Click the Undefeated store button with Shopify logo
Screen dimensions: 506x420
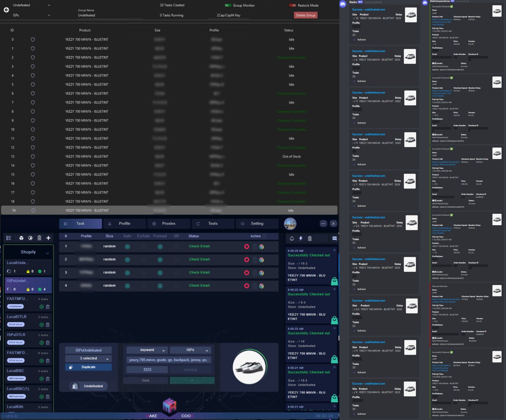click(89, 386)
